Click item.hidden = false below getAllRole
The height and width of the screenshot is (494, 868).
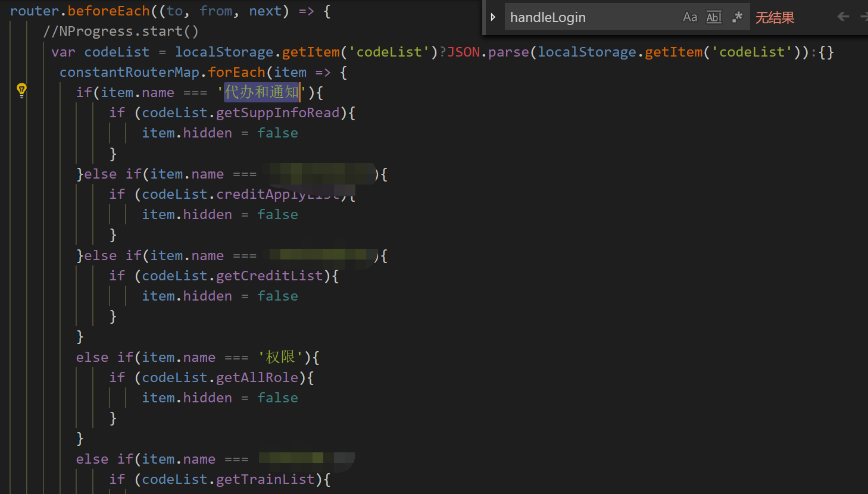(220, 398)
